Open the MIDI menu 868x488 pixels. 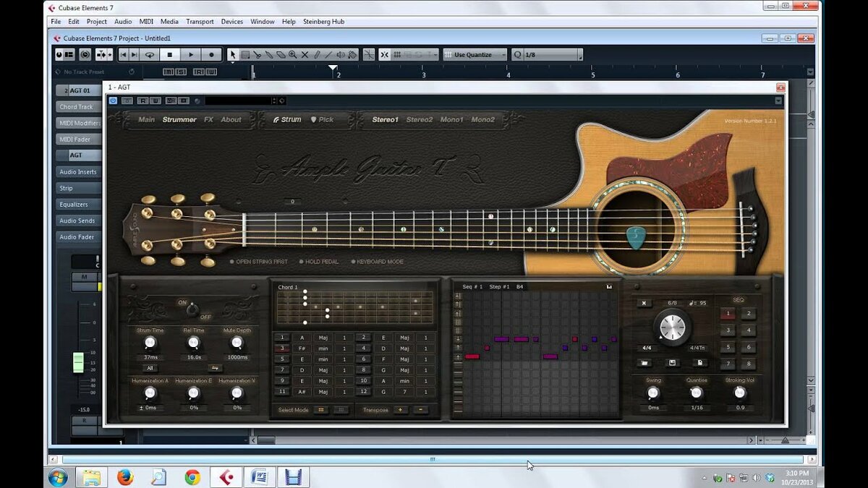(145, 22)
